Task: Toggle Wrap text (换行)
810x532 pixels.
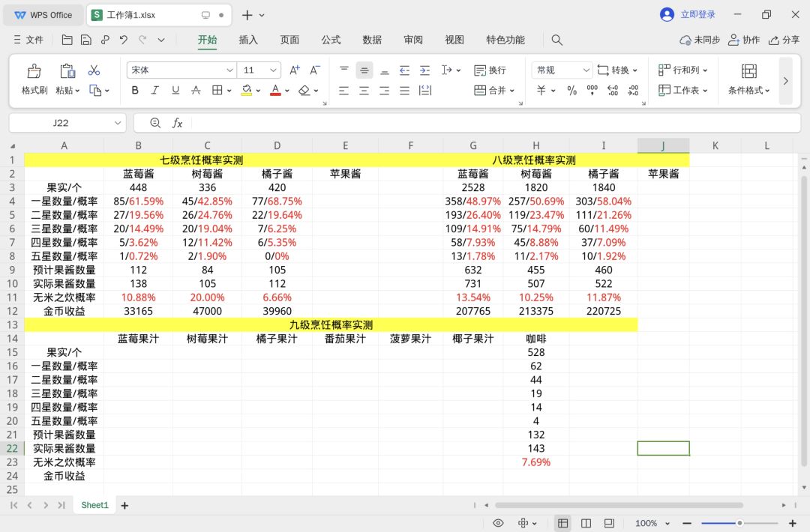Action: point(490,70)
